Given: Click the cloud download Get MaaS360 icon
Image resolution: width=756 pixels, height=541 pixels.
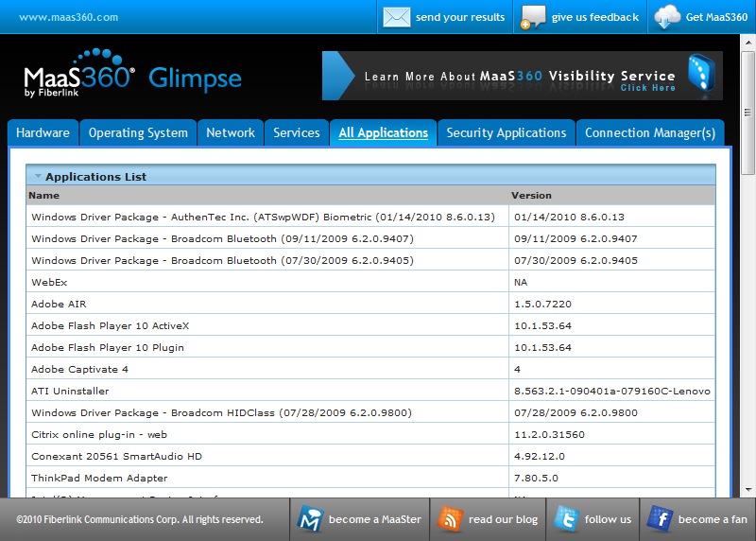Looking at the screenshot, I should point(667,16).
